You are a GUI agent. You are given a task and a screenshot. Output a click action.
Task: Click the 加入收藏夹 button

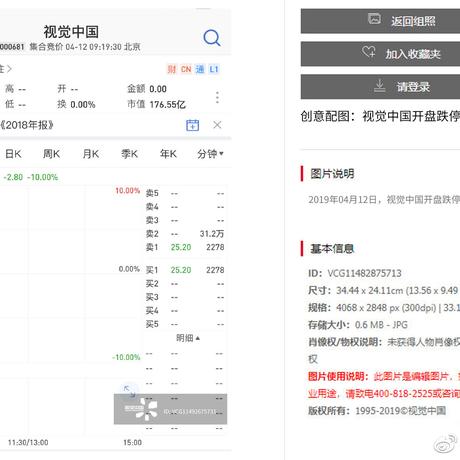click(380, 54)
